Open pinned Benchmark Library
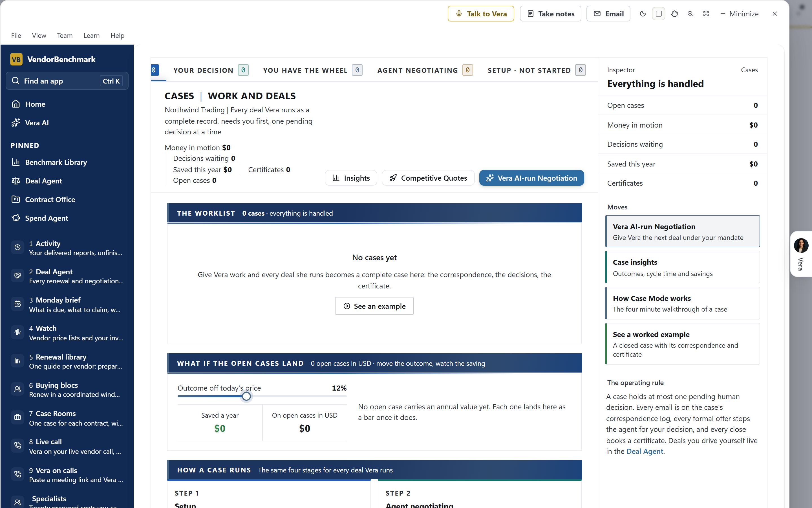This screenshot has height=508, width=812. (x=67, y=162)
